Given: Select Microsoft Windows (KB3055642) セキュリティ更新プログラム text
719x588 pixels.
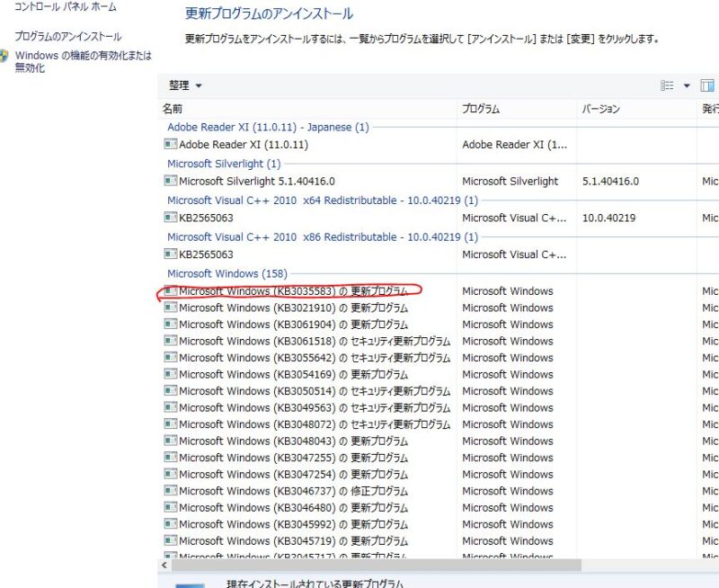Looking at the screenshot, I should (x=315, y=358).
